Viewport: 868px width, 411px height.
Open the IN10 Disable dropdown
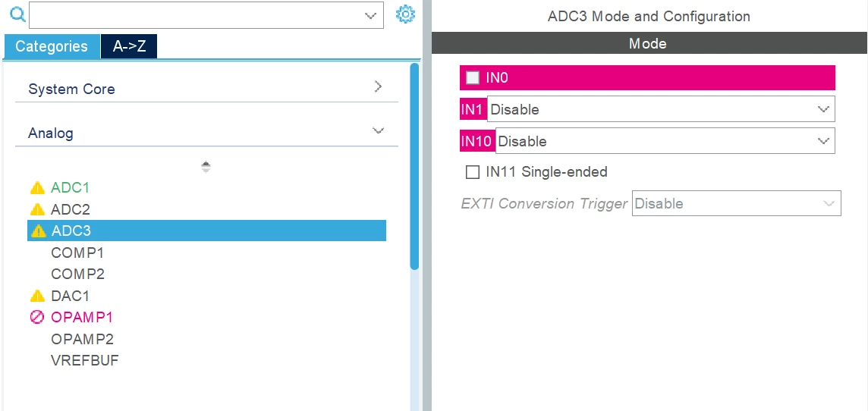coord(665,141)
